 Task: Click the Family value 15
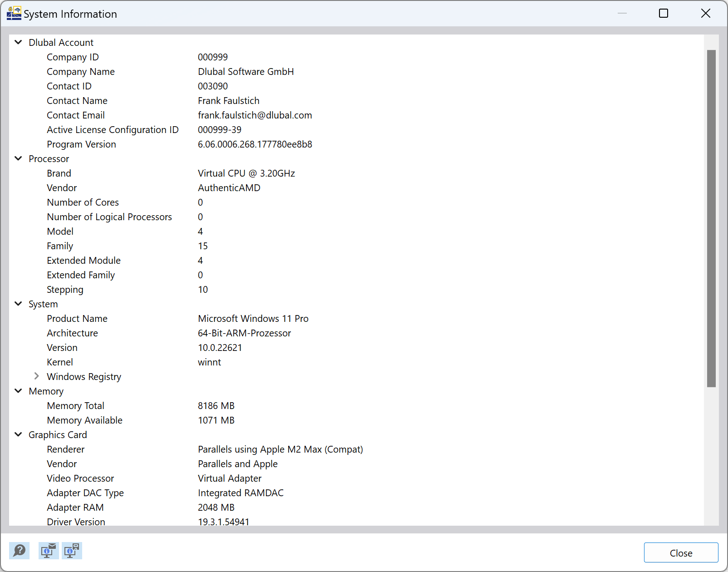pos(203,246)
